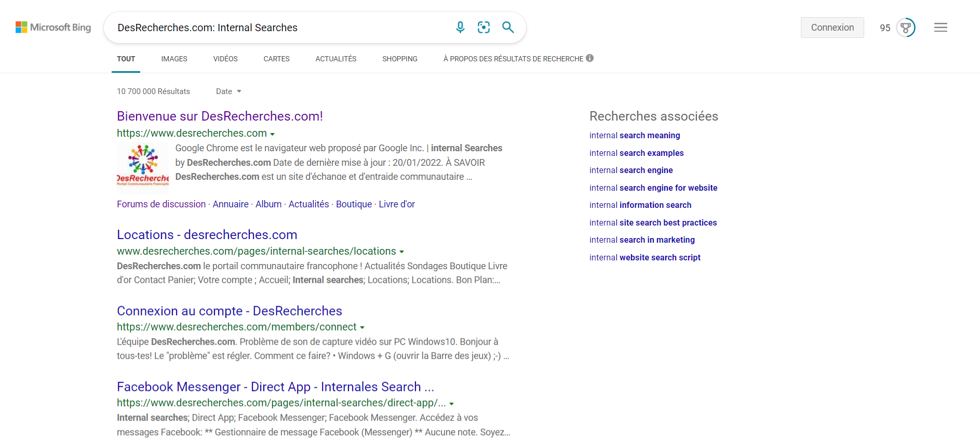Open Bienvenue sur DesRecherches.com result
980x448 pixels.
point(220,116)
